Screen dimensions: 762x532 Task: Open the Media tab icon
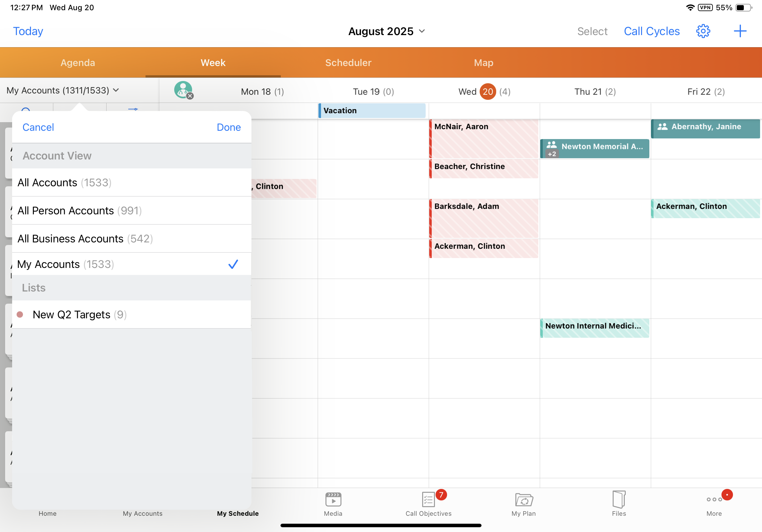pos(333,500)
